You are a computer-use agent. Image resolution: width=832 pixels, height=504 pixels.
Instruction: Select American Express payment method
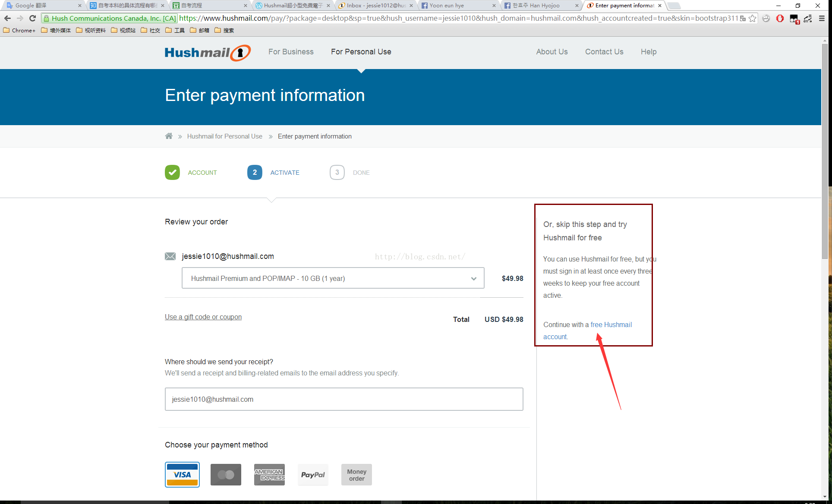(x=269, y=475)
